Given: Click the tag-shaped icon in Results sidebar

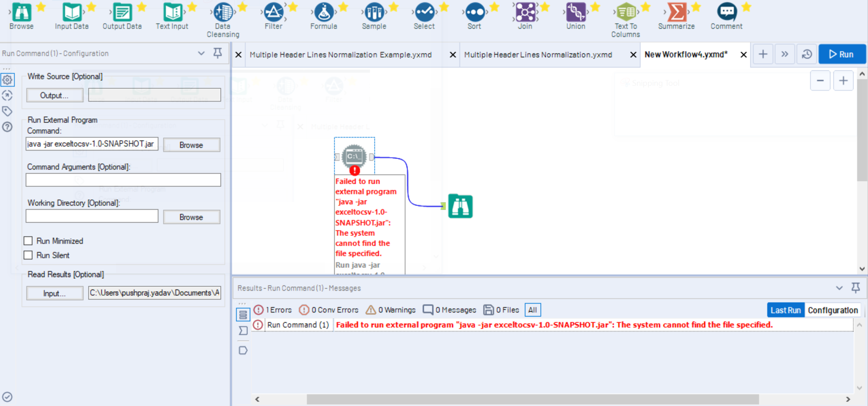Looking at the screenshot, I should 243,350.
